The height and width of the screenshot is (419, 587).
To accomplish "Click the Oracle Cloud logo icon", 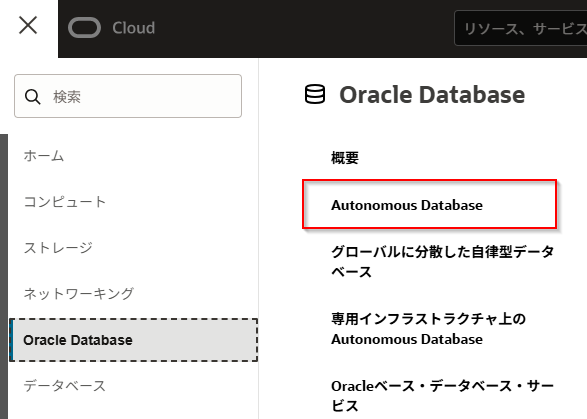I will (x=84, y=28).
